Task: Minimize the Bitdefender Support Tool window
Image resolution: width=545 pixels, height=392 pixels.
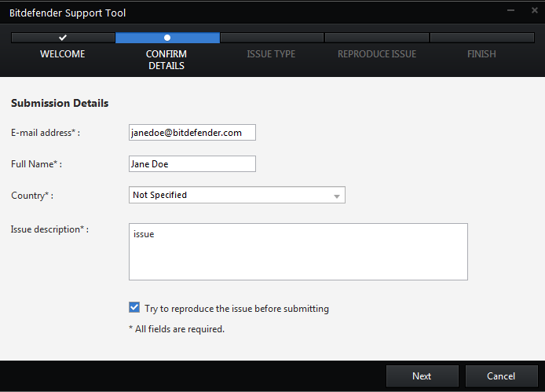Action: [510, 10]
